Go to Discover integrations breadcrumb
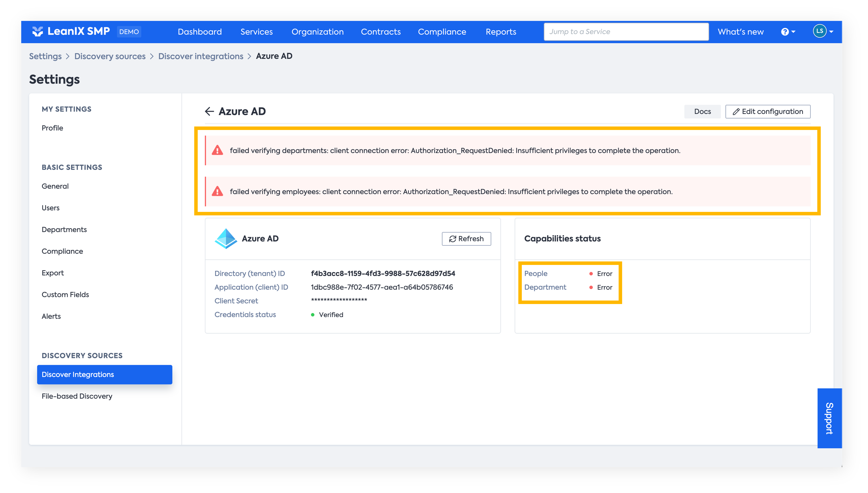The width and height of the screenshot is (868, 493). point(201,56)
